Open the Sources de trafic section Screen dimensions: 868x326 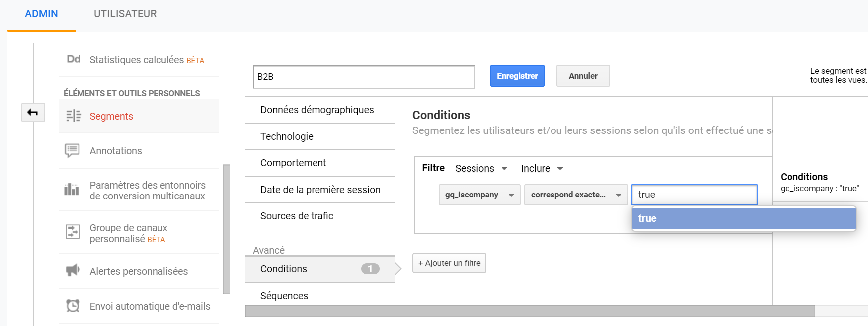pyautogui.click(x=320, y=216)
